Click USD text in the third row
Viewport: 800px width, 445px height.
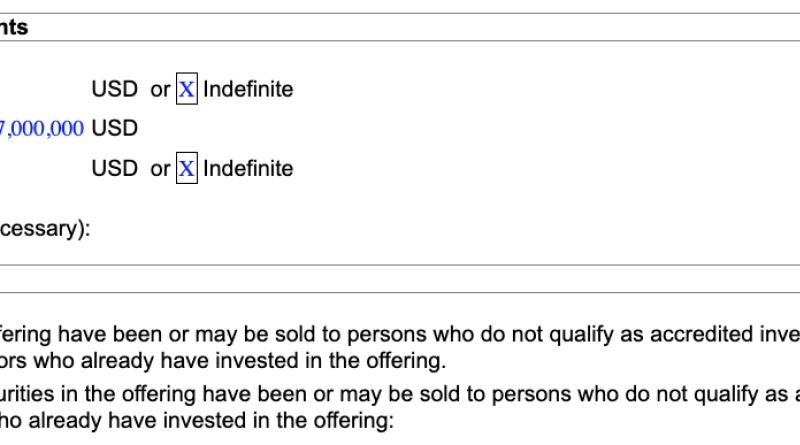115,168
